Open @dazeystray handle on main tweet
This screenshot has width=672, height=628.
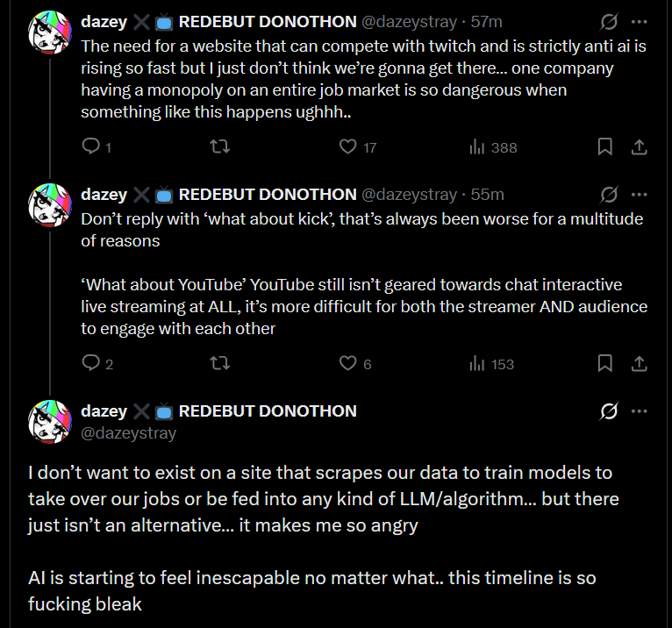point(129,433)
